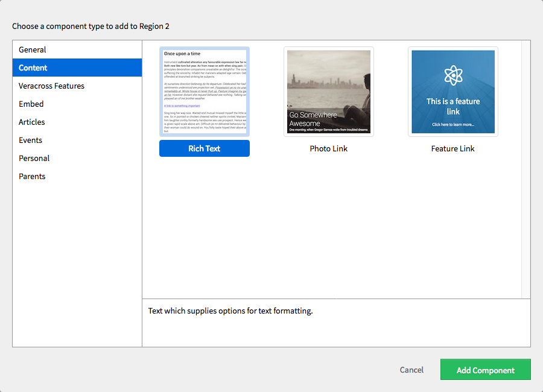Click the dialog heading about Region 2
The height and width of the screenshot is (392, 543).
91,27
